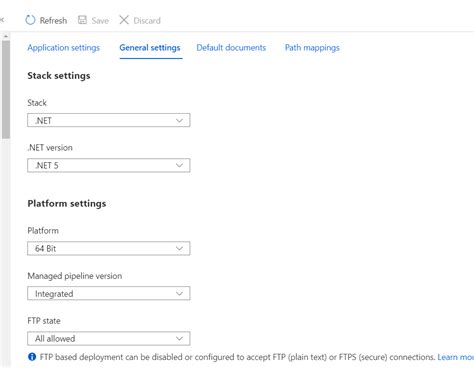Image resolution: width=474 pixels, height=368 pixels.
Task: Follow the Learn more link
Action: tap(455, 357)
